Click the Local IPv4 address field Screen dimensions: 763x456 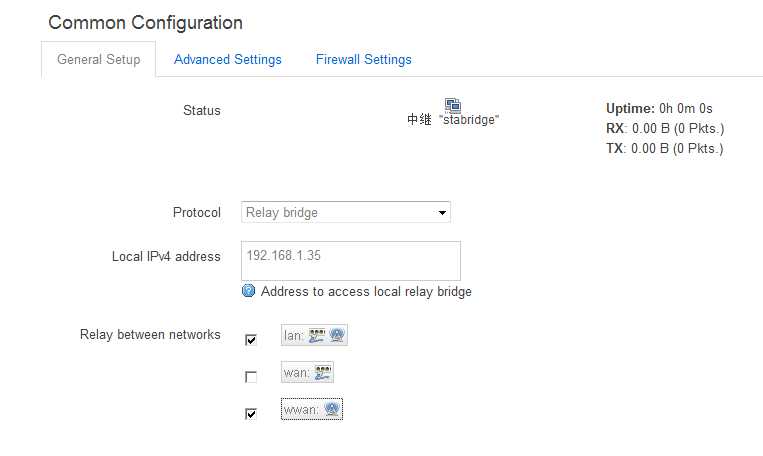click(350, 260)
